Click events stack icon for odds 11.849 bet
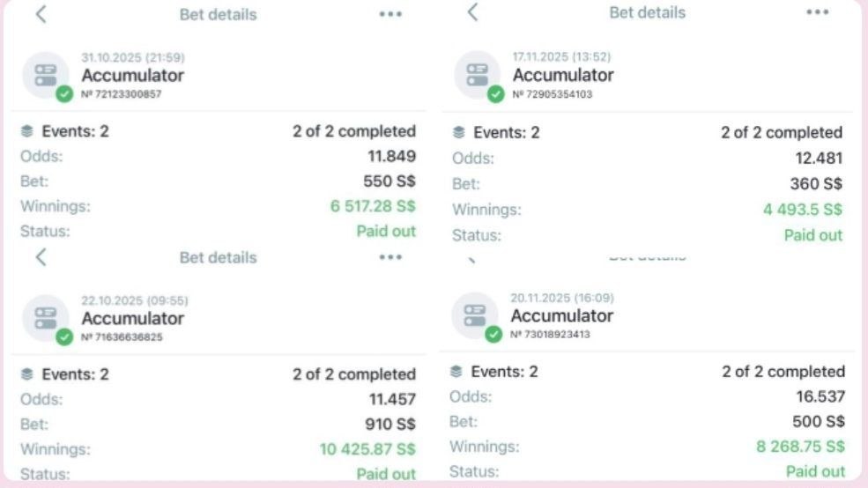Viewport: 868px width, 488px height. point(27,131)
